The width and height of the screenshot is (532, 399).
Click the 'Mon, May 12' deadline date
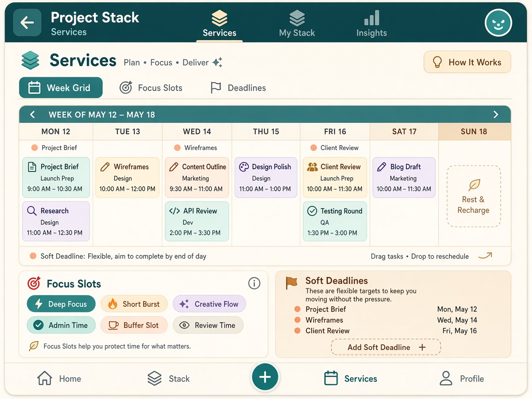pyautogui.click(x=457, y=309)
